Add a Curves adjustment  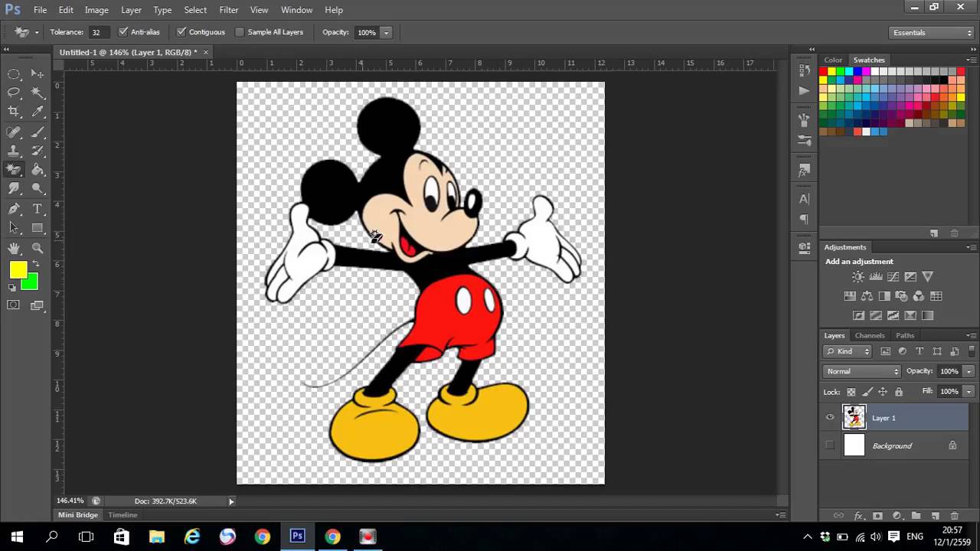pos(893,277)
